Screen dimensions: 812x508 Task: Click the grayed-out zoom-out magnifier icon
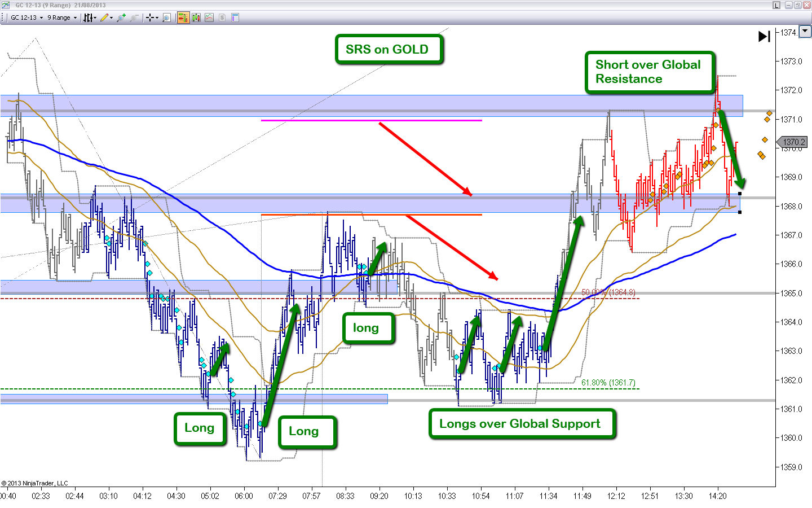[x=134, y=17]
